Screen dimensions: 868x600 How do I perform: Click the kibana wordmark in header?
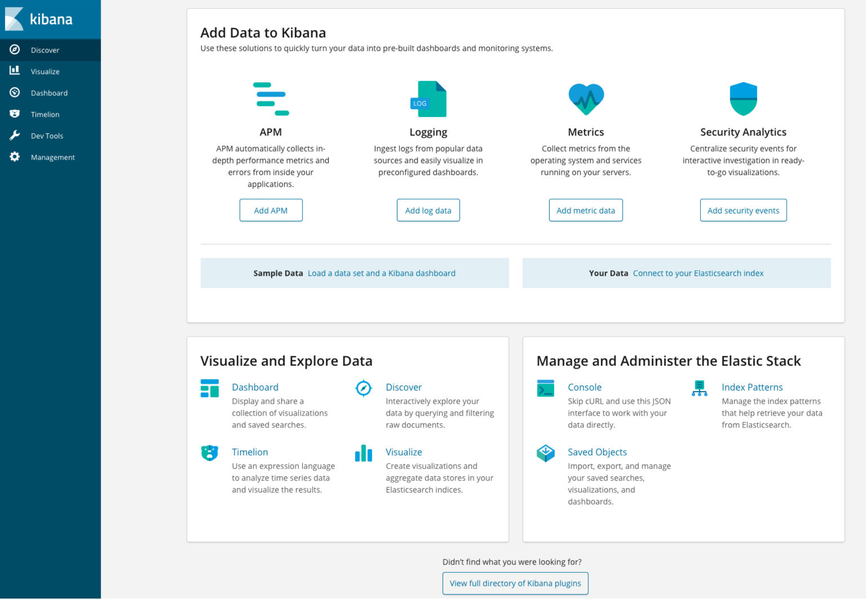(51, 19)
